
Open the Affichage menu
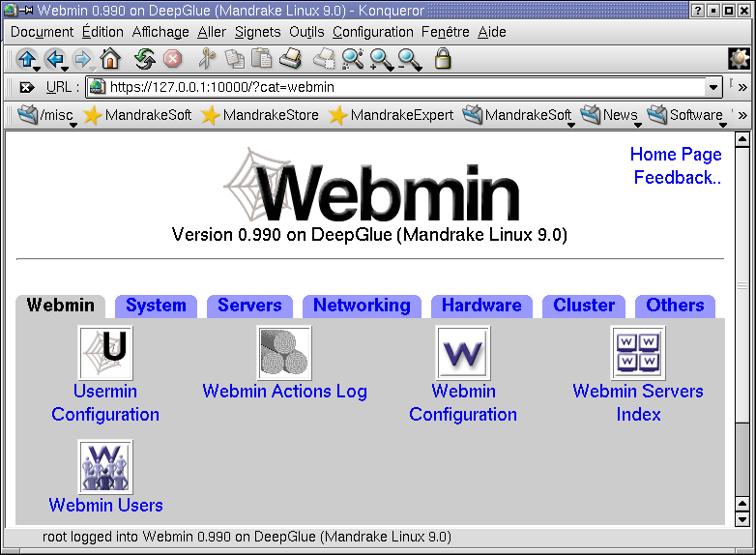click(160, 32)
